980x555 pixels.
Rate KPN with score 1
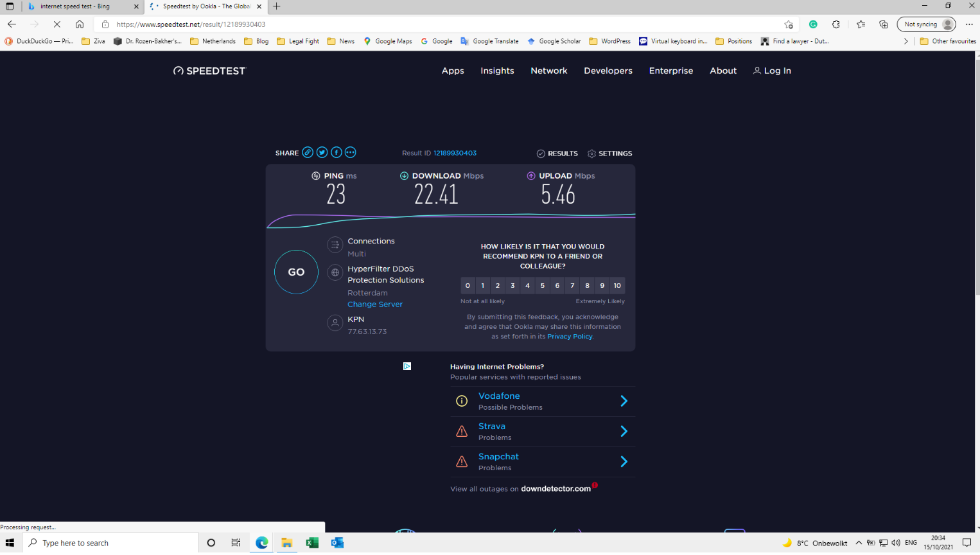pos(483,285)
